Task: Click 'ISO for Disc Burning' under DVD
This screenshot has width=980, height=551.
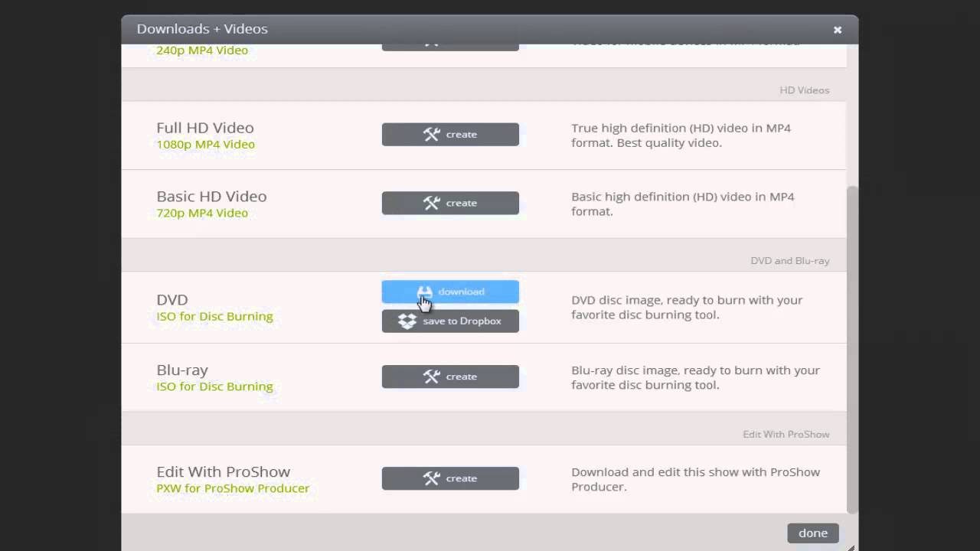Action: 214,316
